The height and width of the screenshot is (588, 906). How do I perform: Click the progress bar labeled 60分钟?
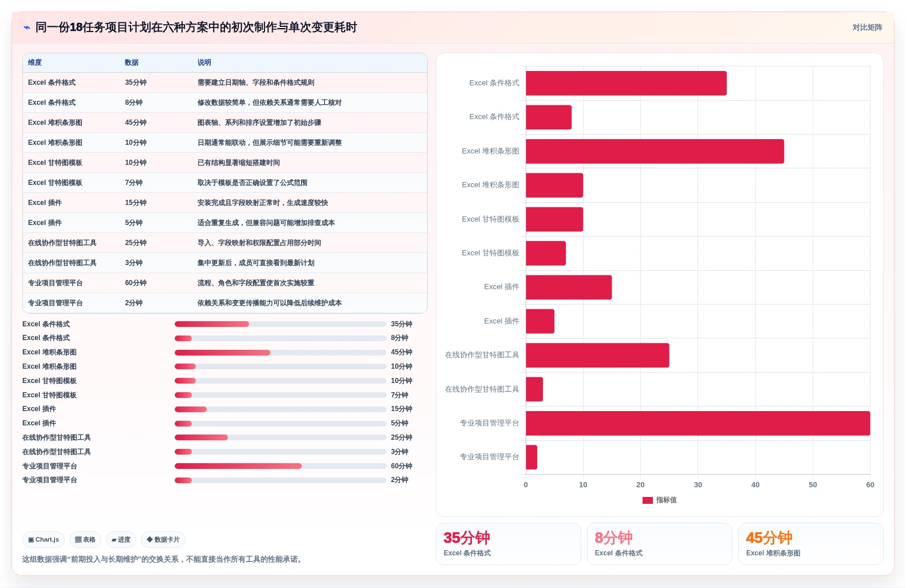click(x=281, y=466)
